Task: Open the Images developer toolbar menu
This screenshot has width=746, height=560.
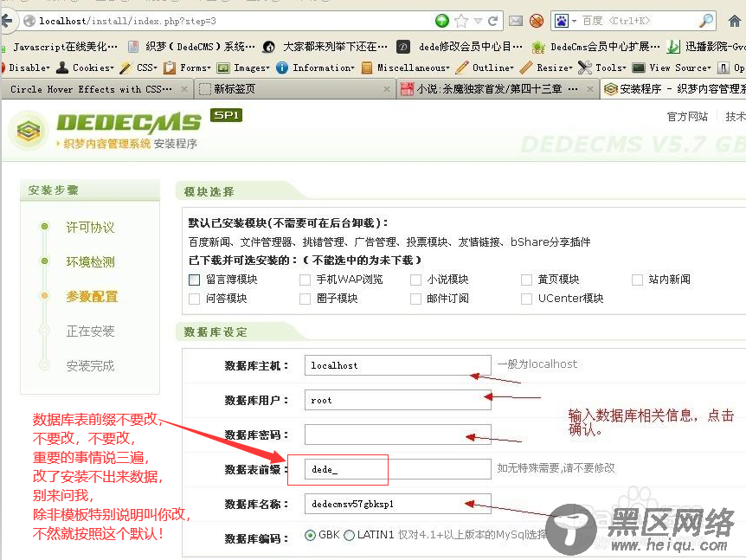Action: point(243,68)
